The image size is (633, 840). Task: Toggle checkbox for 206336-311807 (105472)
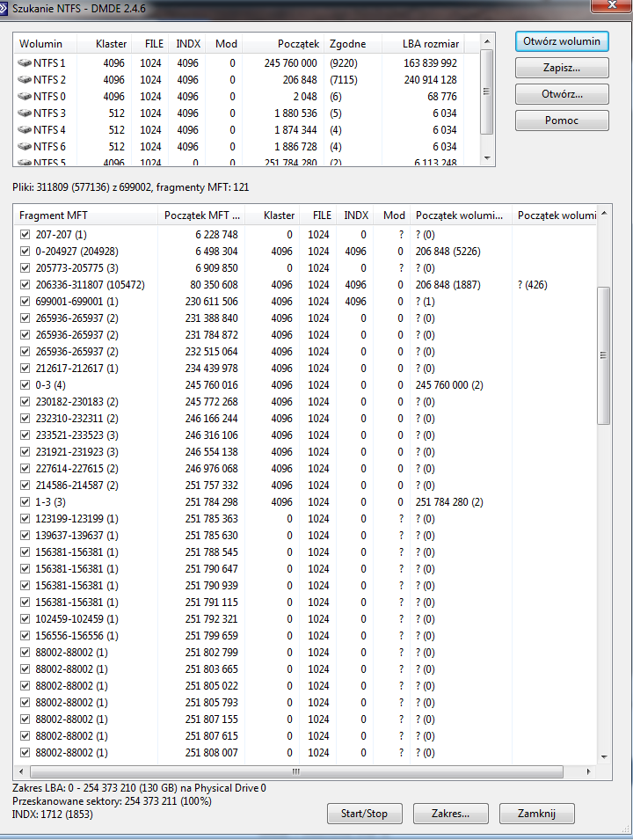pos(25,284)
